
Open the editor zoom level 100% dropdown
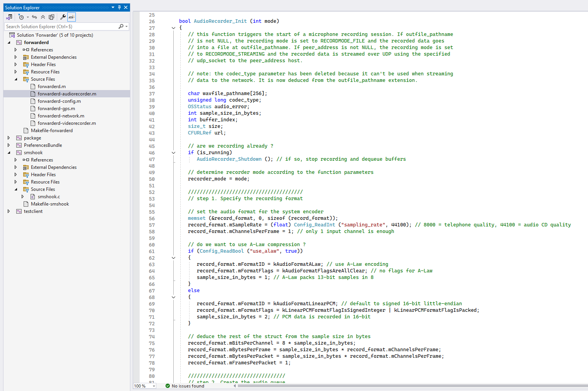(x=154, y=386)
